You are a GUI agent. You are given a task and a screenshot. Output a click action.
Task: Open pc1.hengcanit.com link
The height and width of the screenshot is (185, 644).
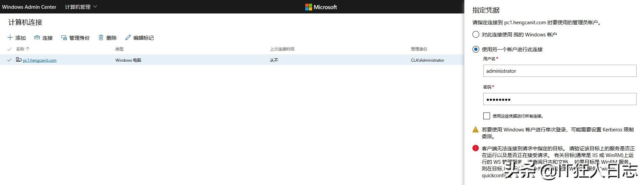(x=39, y=60)
